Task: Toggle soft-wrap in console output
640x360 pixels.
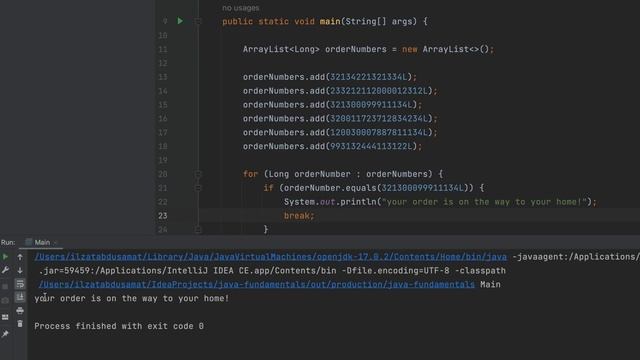Action: 20,284
